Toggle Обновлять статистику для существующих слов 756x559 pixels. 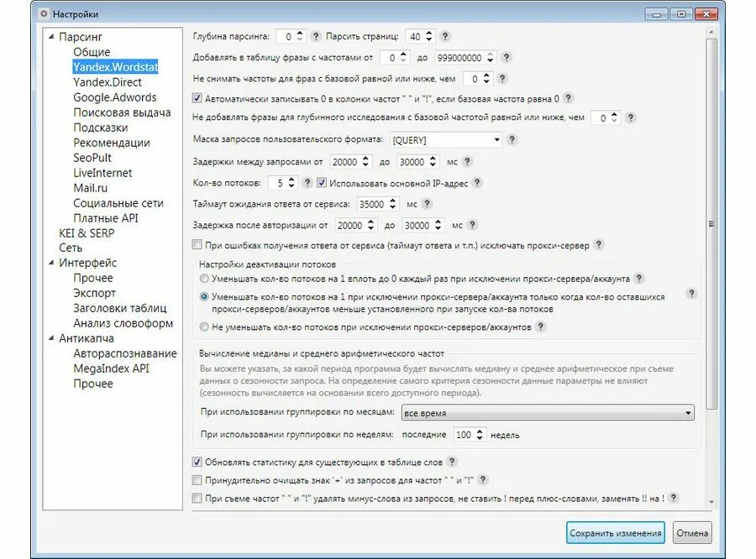(197, 462)
